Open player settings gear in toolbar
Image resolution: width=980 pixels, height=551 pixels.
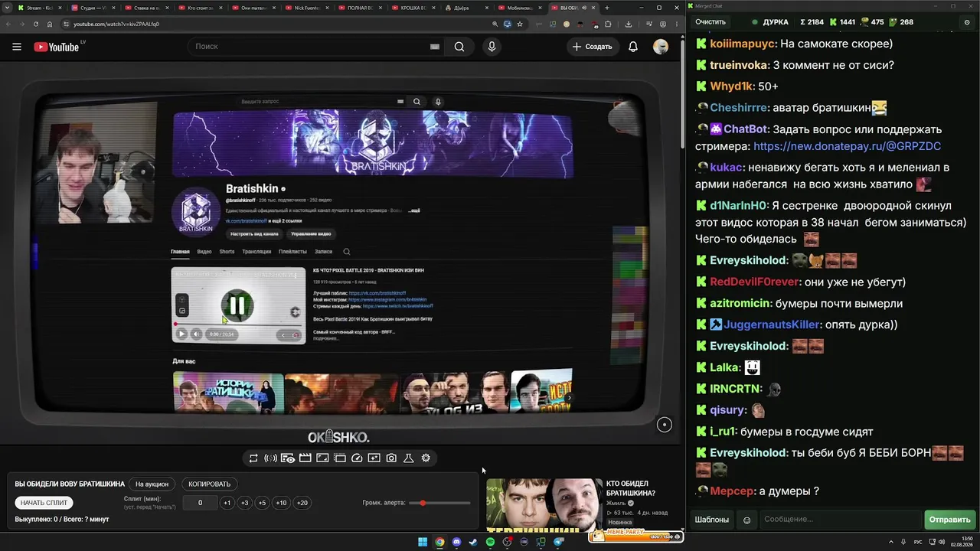[x=426, y=458]
